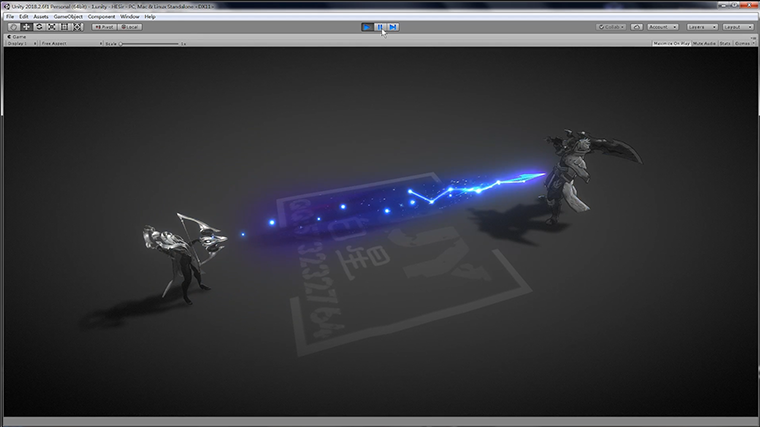Click the Pivot toggle button

(103, 27)
